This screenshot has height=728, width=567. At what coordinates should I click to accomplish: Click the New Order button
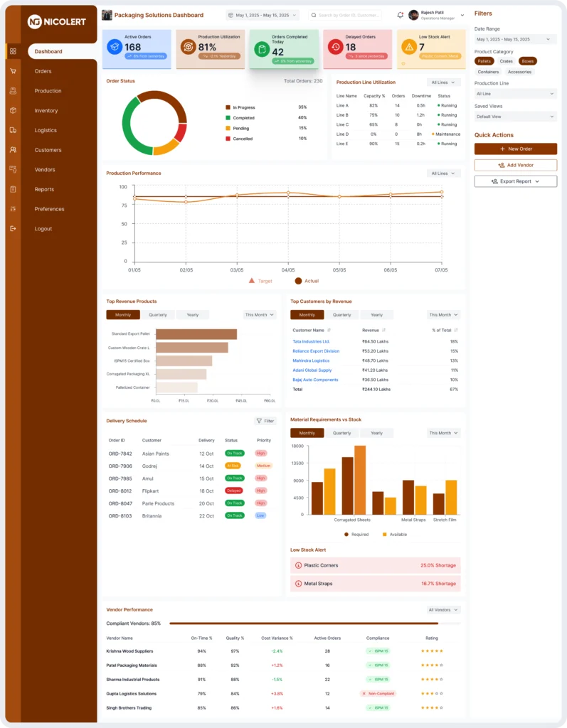coord(515,149)
